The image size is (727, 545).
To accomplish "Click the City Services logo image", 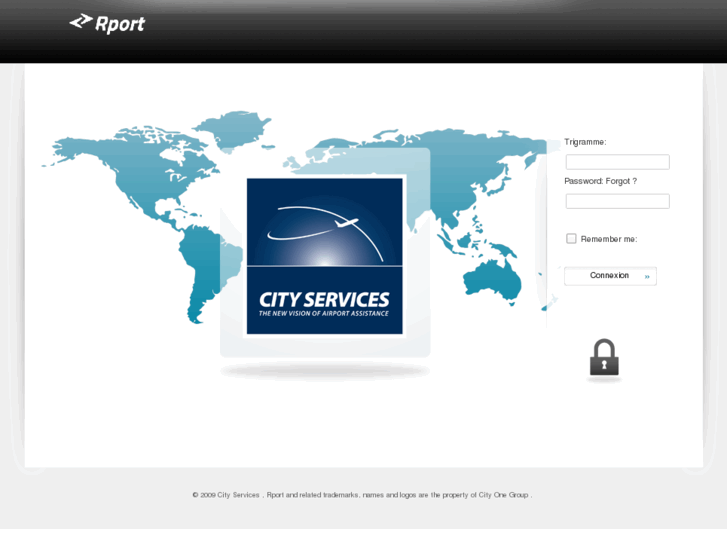I will (x=325, y=256).
